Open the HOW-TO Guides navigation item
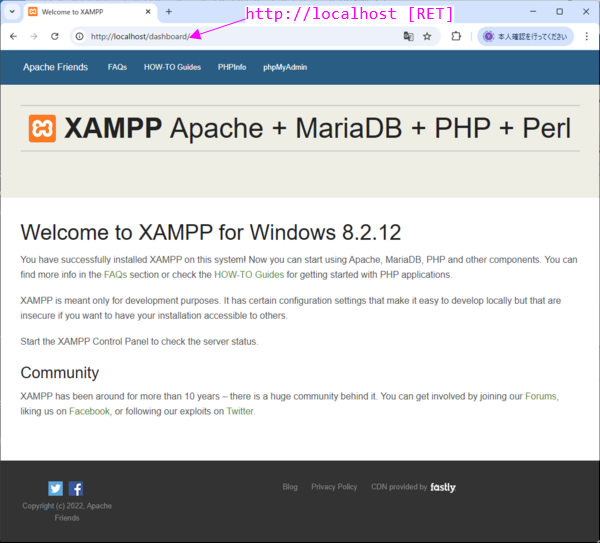The height and width of the screenshot is (543, 600). pos(172,67)
